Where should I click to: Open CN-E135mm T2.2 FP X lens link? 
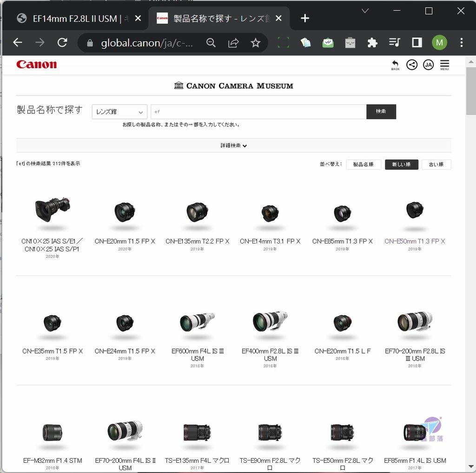click(x=197, y=242)
